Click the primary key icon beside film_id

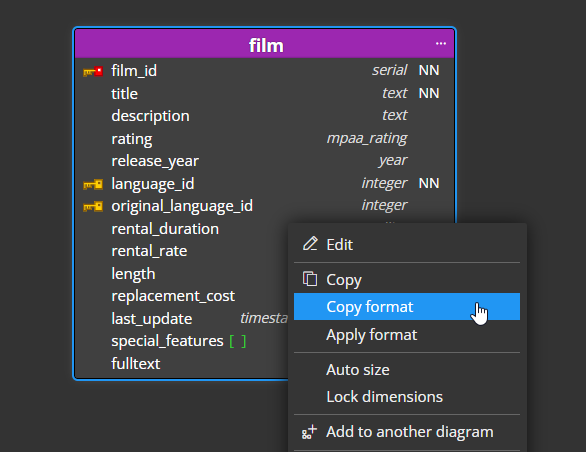click(x=93, y=71)
